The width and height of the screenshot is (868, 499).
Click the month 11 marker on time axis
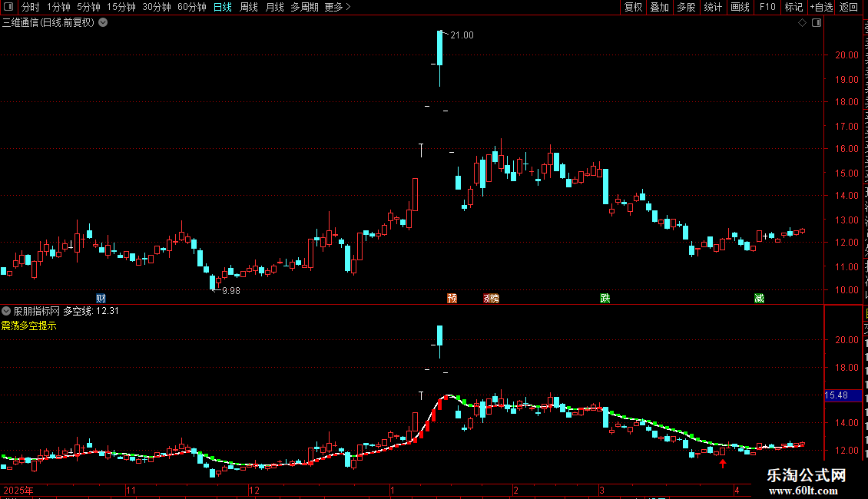tap(131, 490)
